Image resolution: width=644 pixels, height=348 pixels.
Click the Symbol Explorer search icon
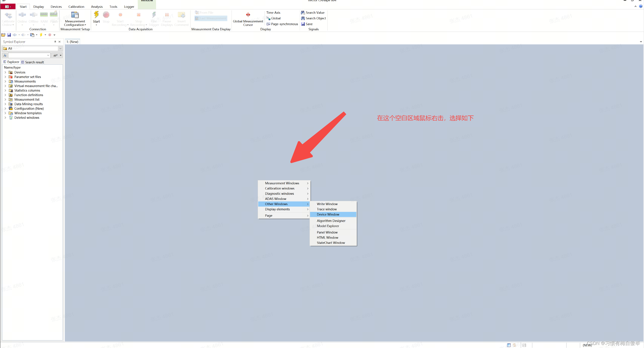point(5,55)
